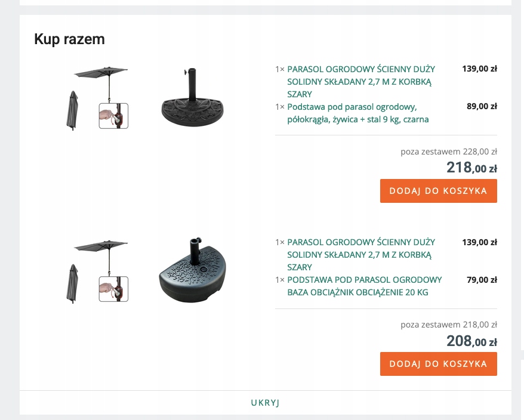The image size is (524, 420).
Task: Open the Podstawa pod parasol półokrągła 9 kg link
Action: click(x=358, y=113)
